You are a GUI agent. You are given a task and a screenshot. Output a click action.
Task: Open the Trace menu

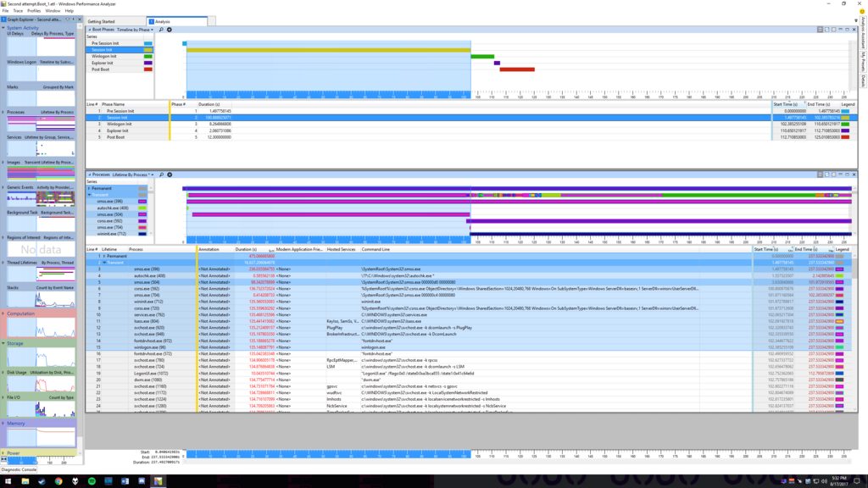(19, 11)
